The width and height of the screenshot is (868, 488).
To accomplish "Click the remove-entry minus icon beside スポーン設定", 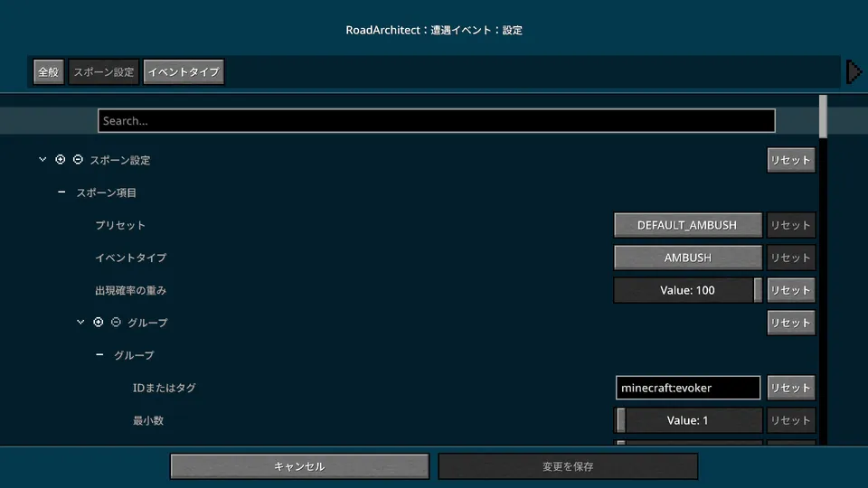I will (x=78, y=160).
